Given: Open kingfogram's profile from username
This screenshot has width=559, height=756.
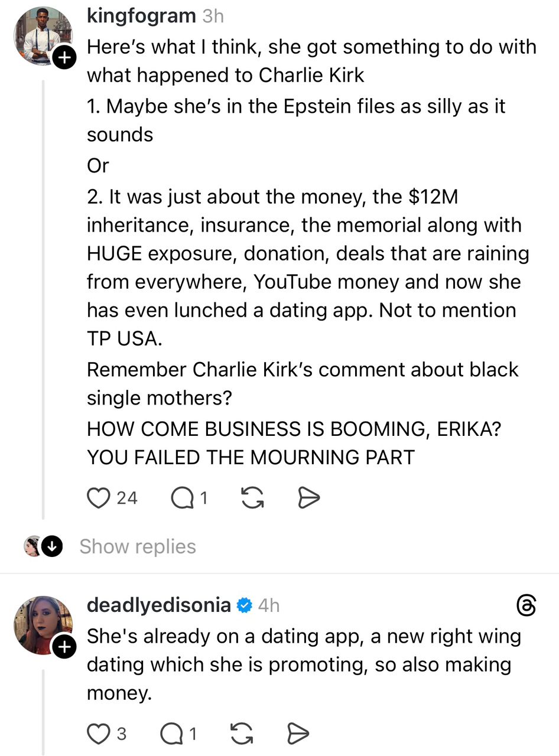Looking at the screenshot, I should [141, 16].
